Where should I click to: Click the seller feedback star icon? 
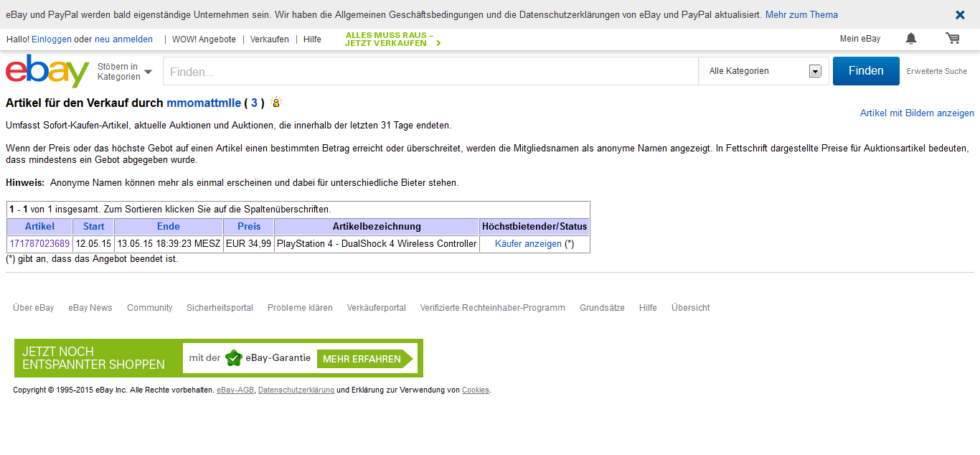[x=276, y=103]
